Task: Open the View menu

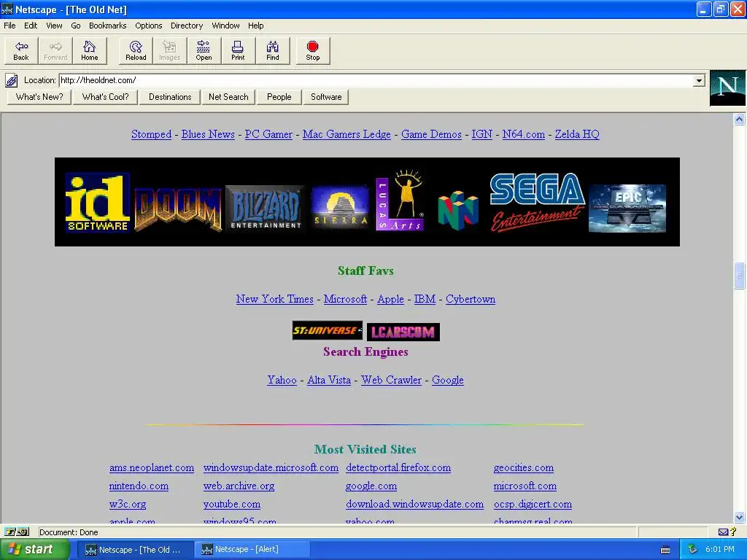Action: coord(54,26)
